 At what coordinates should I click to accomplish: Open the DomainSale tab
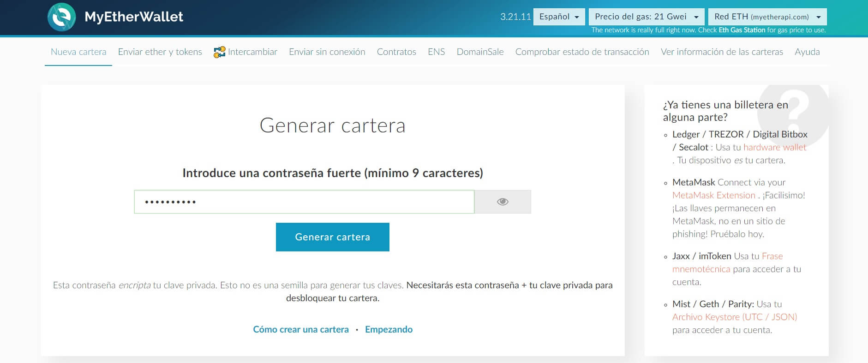[x=480, y=52]
